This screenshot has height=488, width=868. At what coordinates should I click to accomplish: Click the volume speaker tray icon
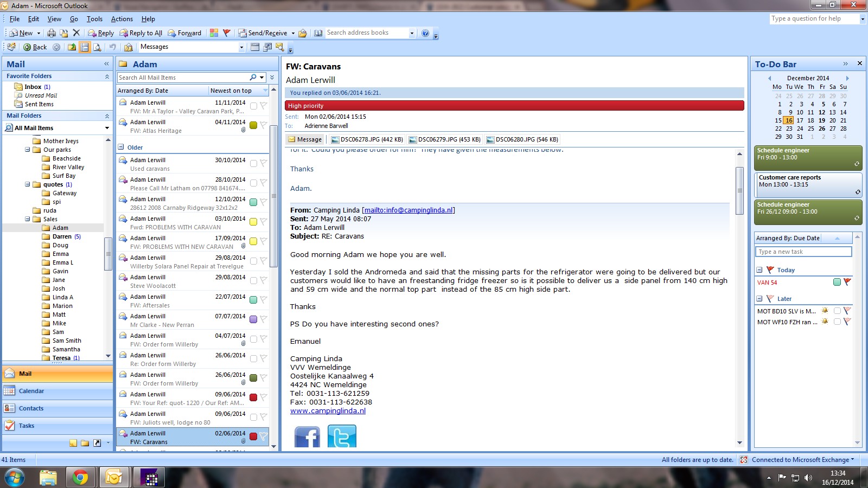pos(808,478)
